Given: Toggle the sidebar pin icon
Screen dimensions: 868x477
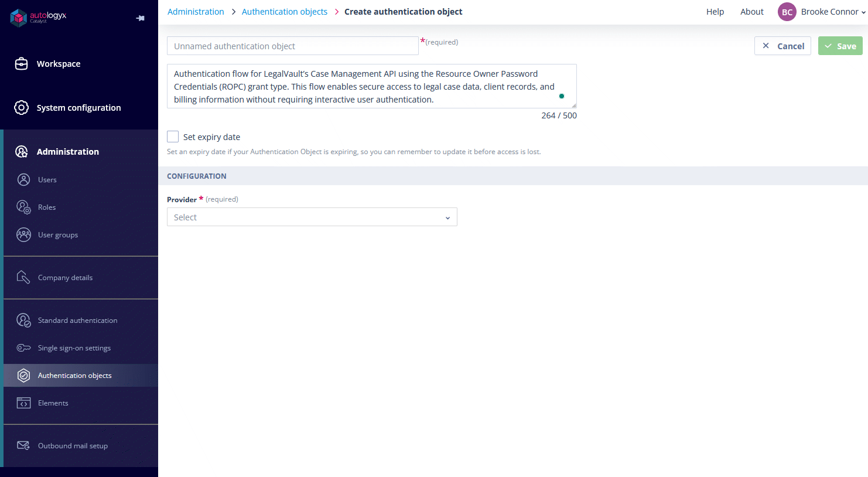Looking at the screenshot, I should coord(141,18).
